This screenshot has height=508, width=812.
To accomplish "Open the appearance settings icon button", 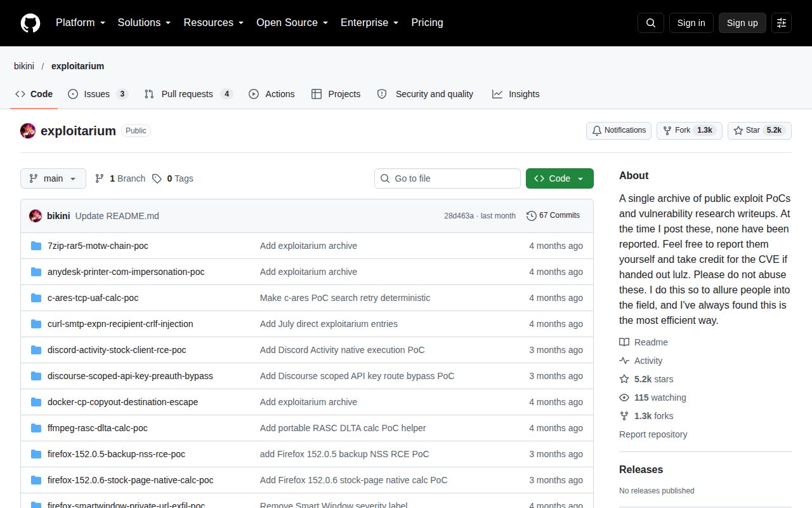I will [x=782, y=23].
